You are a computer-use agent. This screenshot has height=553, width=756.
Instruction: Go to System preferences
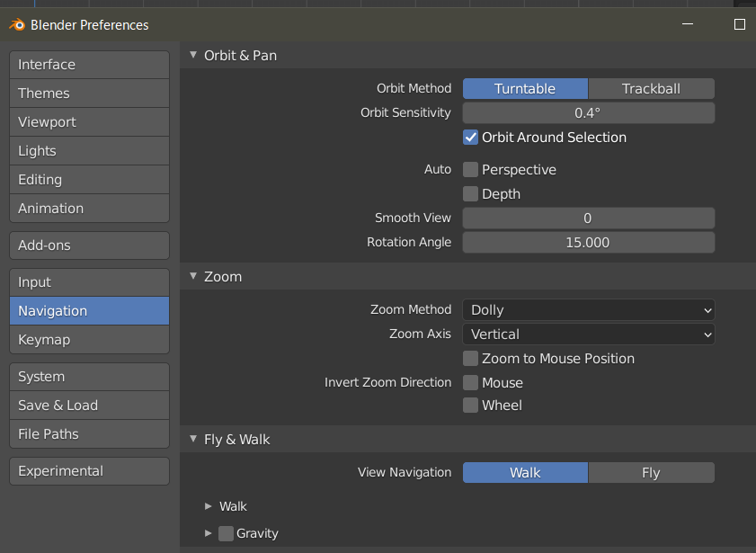pyautogui.click(x=89, y=377)
